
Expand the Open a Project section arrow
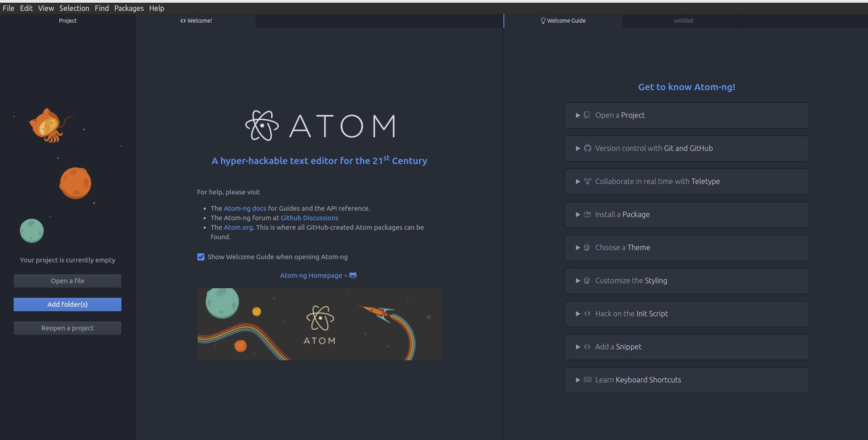[x=578, y=115]
